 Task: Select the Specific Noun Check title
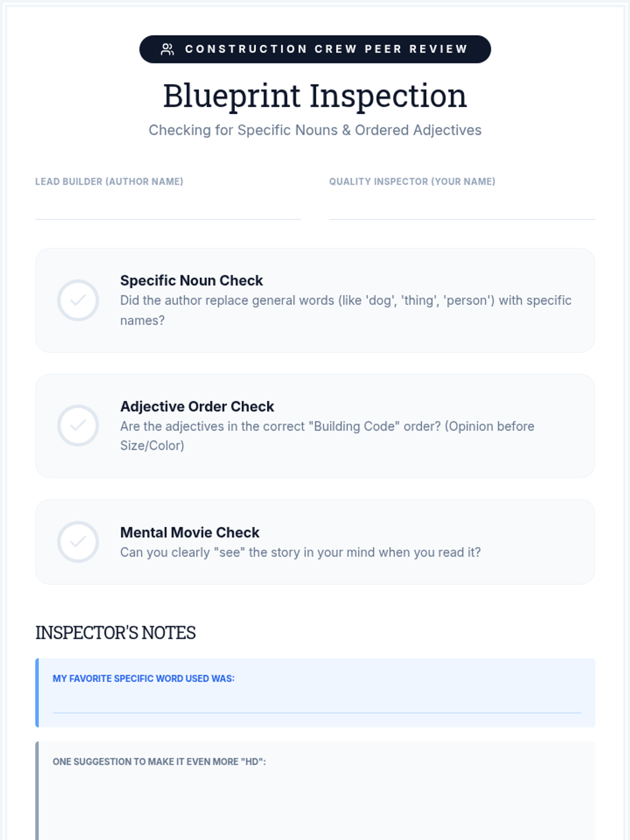tap(192, 280)
